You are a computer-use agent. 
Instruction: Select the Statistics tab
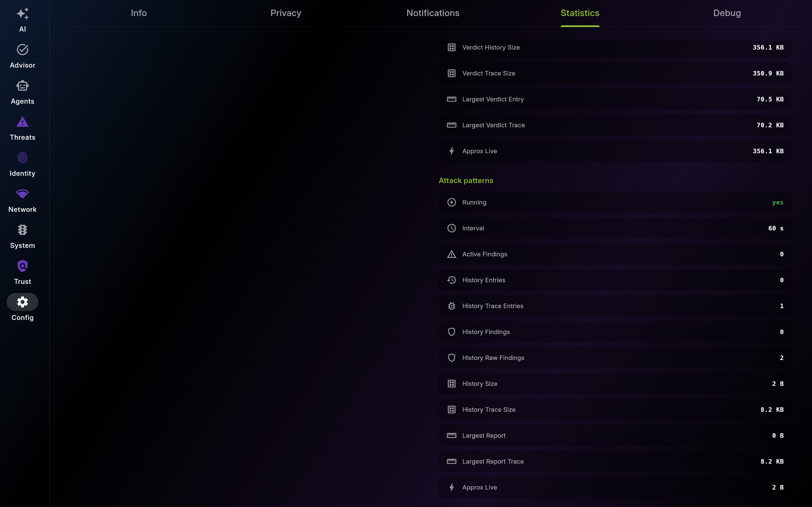[x=580, y=13]
